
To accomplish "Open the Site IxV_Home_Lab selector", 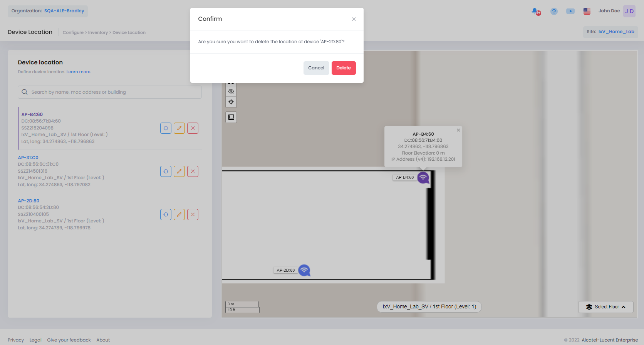I will tap(610, 32).
